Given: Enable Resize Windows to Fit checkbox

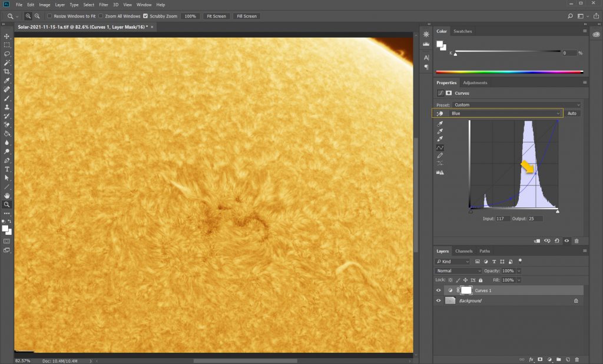Looking at the screenshot, I should pos(49,16).
